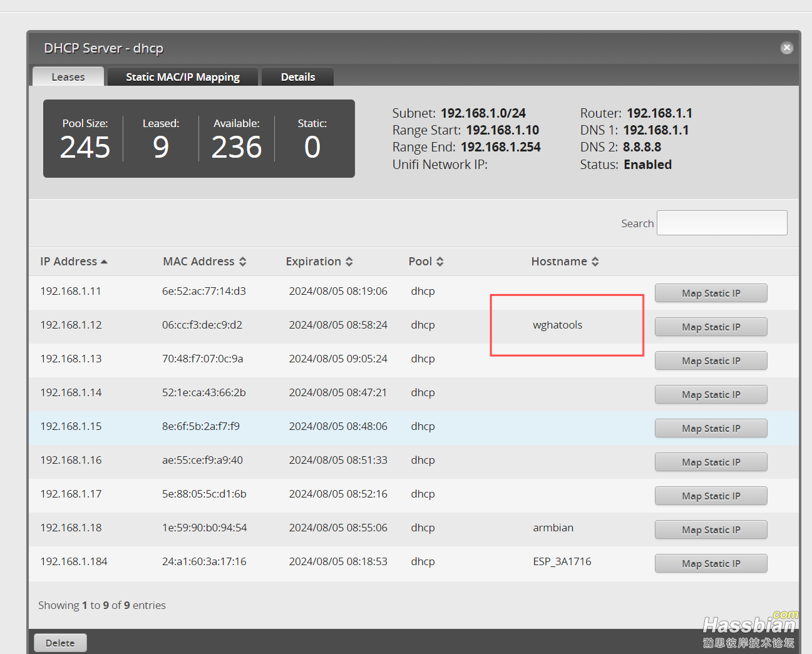This screenshot has width=812, height=654.
Task: Click MAC address 70:48:f7:07:0c:9a
Action: click(x=203, y=359)
